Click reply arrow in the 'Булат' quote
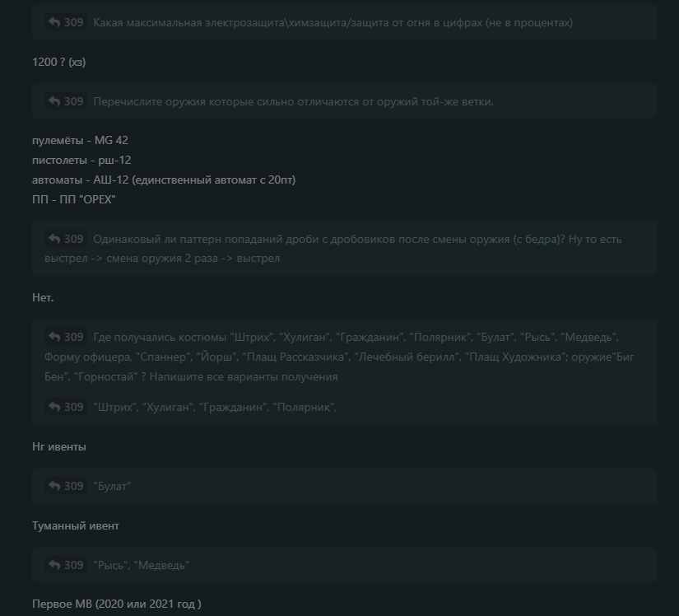 click(54, 486)
